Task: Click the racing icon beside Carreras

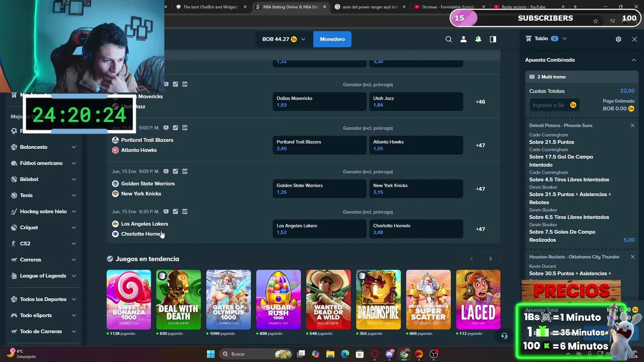Action: point(14,259)
